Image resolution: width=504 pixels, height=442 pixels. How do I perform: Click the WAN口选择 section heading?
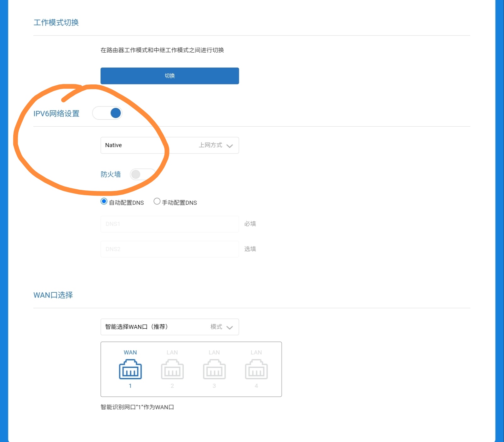53,295
